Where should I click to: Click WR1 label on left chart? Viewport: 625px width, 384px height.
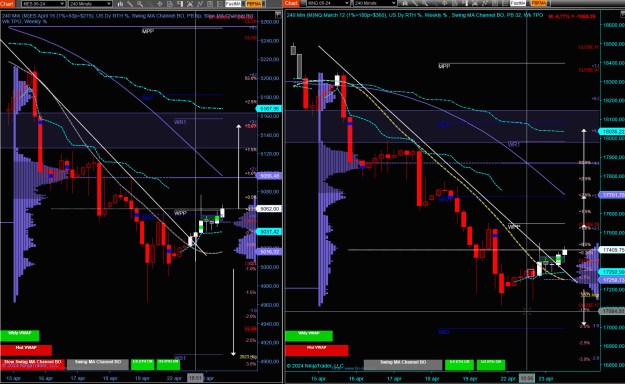180,122
